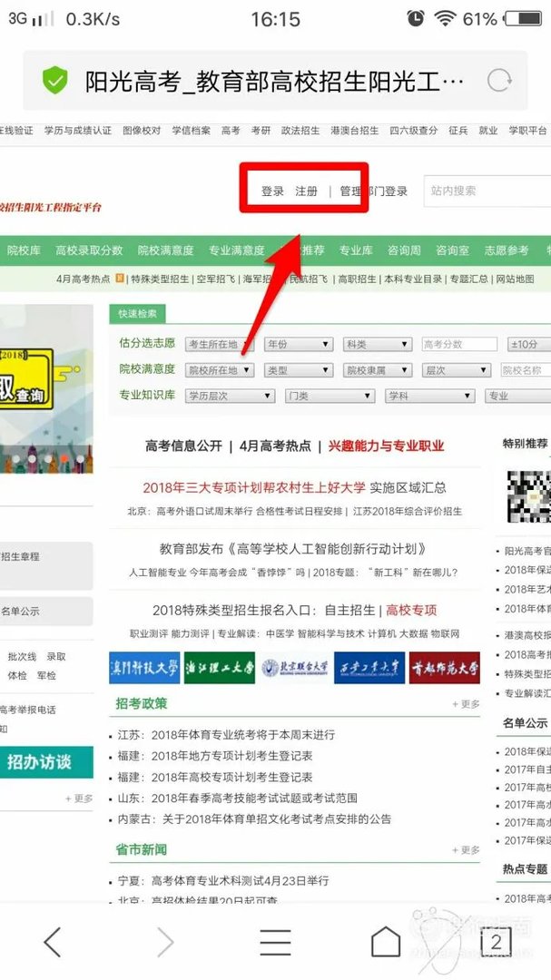Click 高考信息公开 heading link

pos(184,446)
